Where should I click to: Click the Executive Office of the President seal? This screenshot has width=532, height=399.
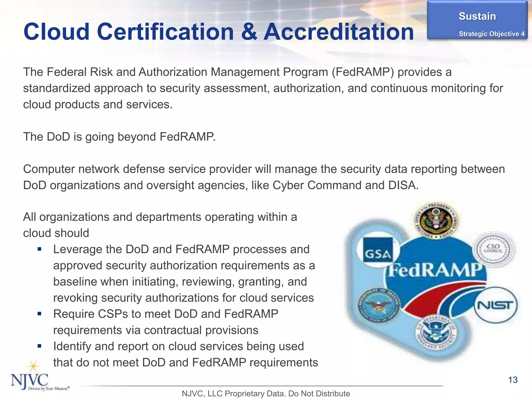coord(436,221)
